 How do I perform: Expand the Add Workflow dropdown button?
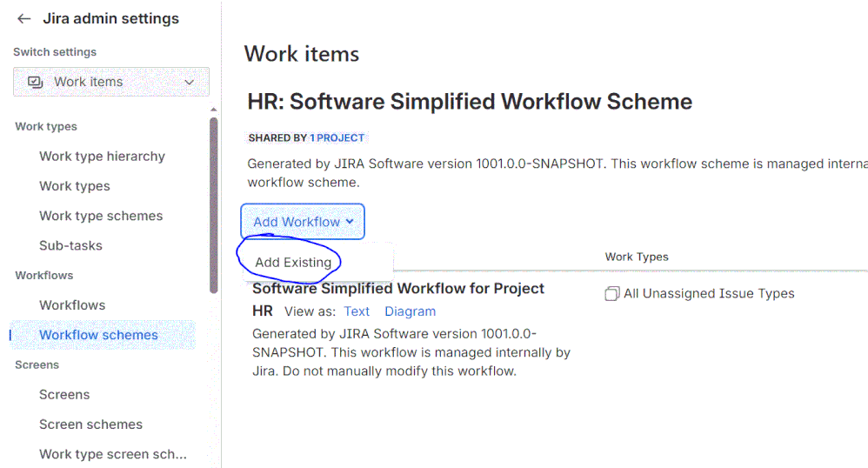tap(303, 222)
